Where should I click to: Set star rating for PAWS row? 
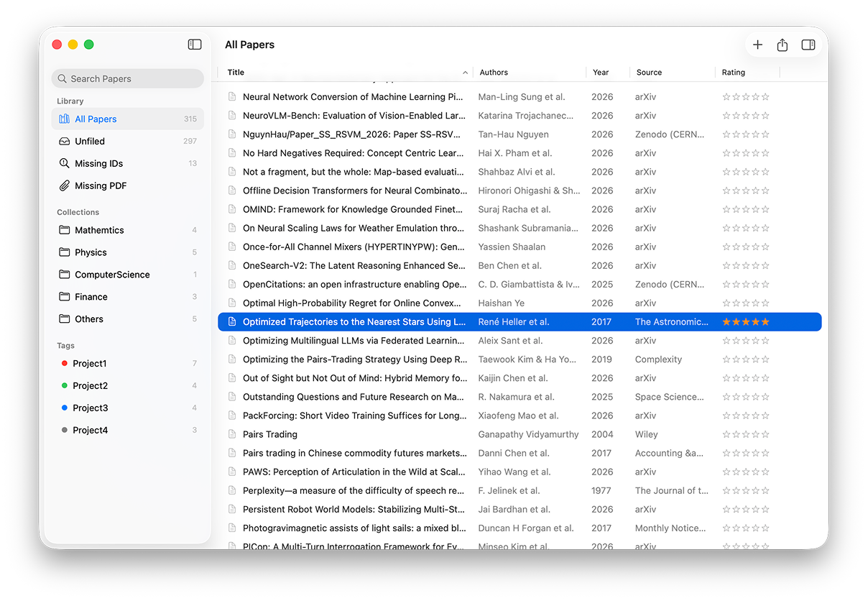coord(746,472)
